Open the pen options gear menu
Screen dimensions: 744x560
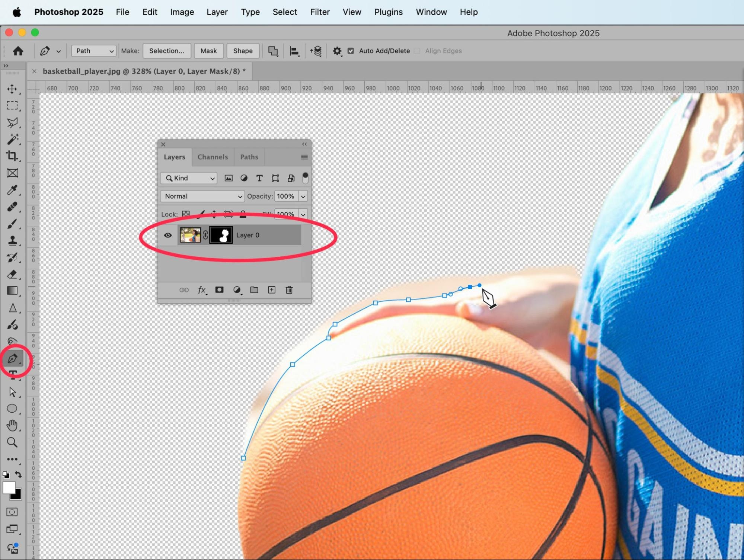(x=337, y=51)
